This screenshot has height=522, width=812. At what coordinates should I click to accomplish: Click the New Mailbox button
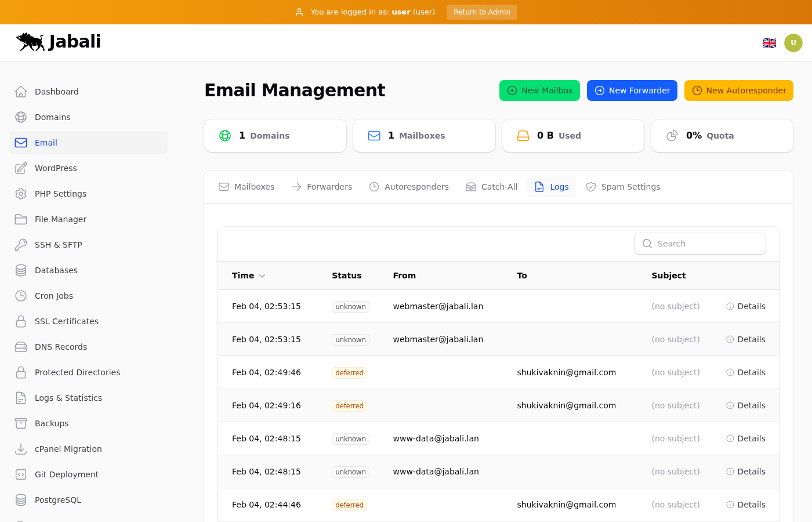pos(539,90)
